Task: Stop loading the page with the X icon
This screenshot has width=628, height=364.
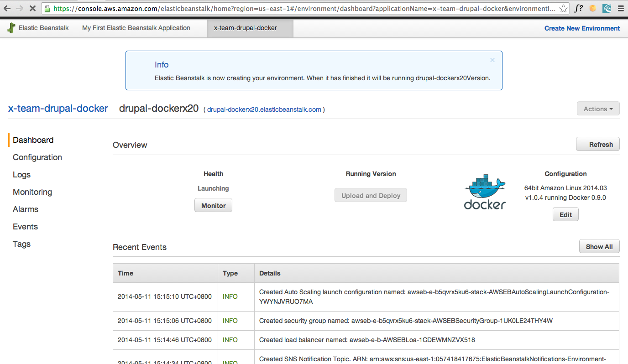Action: pyautogui.click(x=33, y=8)
